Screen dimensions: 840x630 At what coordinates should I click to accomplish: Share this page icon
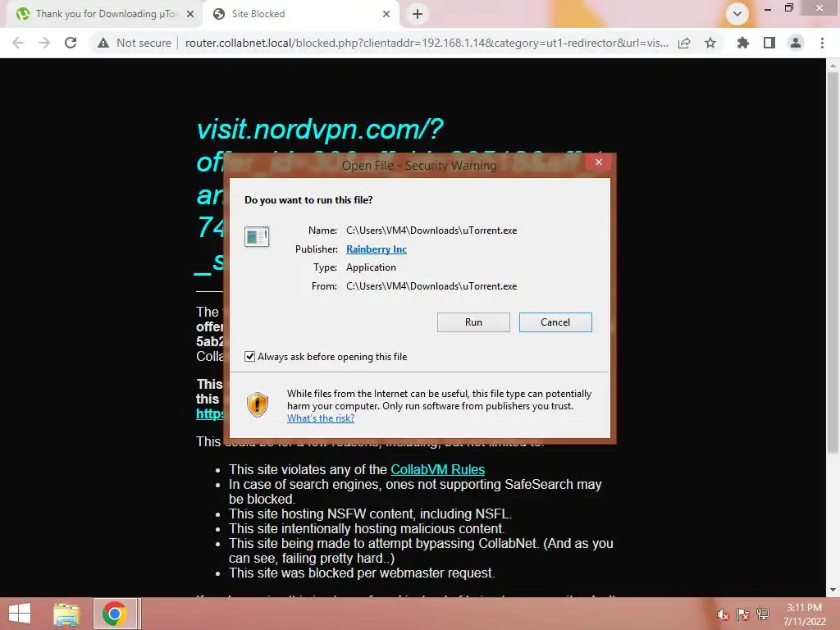[x=684, y=43]
